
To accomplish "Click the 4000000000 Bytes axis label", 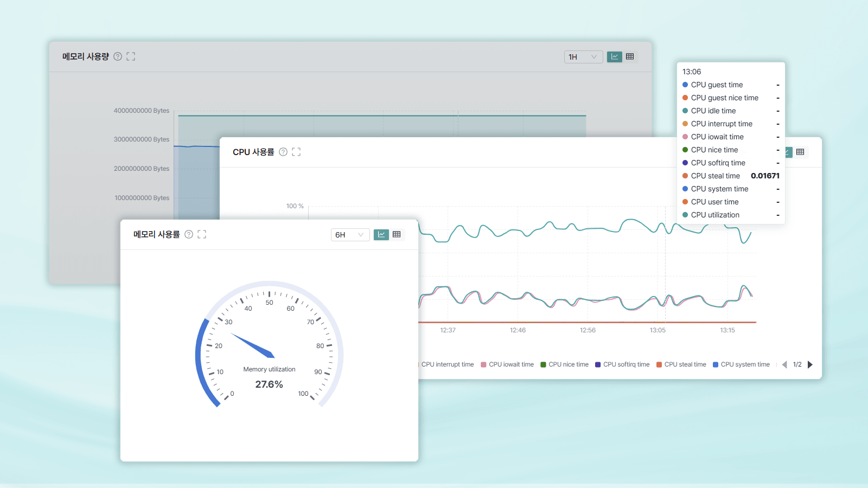I will pos(142,111).
